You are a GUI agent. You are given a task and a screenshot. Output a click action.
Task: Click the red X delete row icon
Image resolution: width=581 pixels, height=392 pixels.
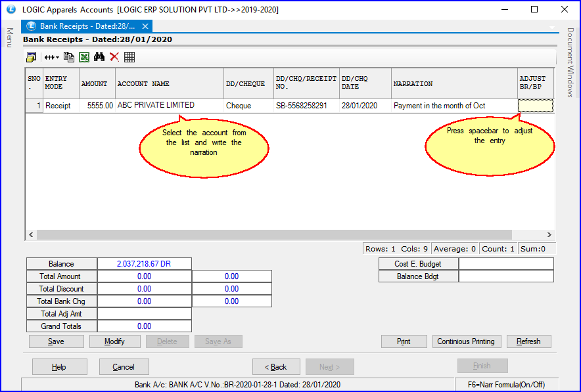(114, 57)
